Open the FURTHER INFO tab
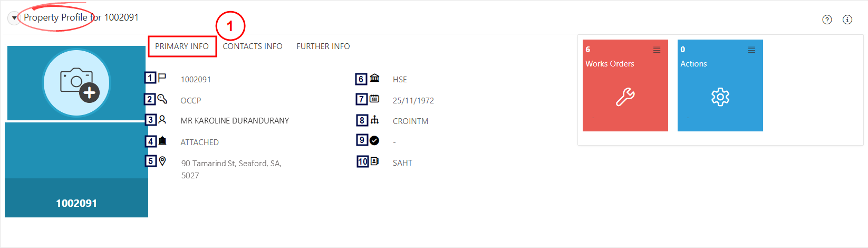The height and width of the screenshot is (248, 868). 323,46
